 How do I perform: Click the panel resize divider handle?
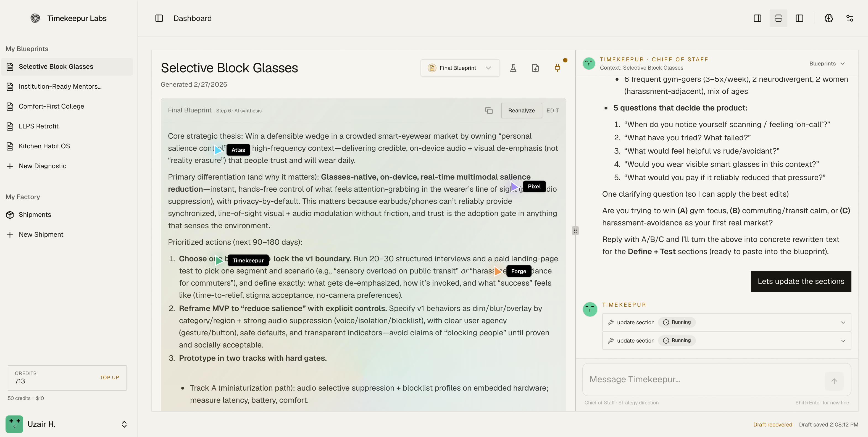[x=575, y=231]
